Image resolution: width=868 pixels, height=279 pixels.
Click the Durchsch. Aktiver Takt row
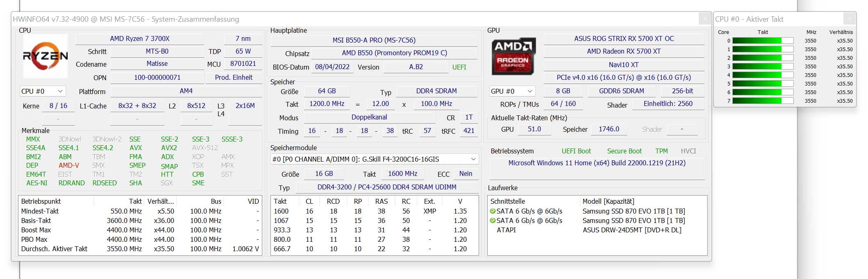tap(140, 249)
